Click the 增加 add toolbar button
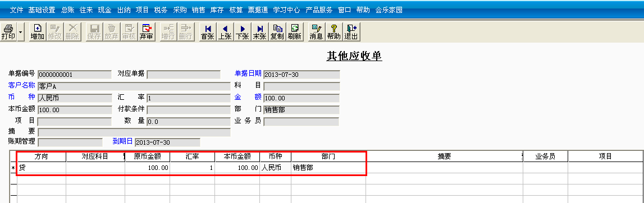Viewport: 644px width, 203px height. 38,31
